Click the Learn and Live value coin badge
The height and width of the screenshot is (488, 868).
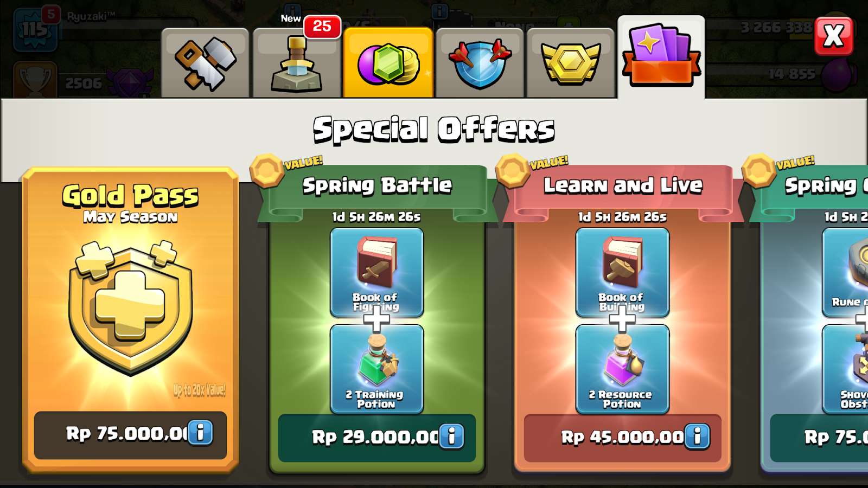513,171
